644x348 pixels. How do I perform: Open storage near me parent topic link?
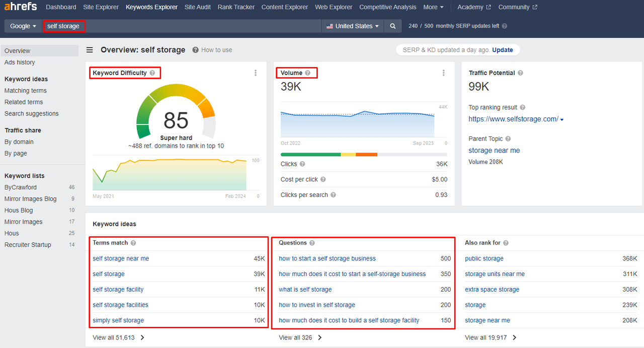click(494, 150)
